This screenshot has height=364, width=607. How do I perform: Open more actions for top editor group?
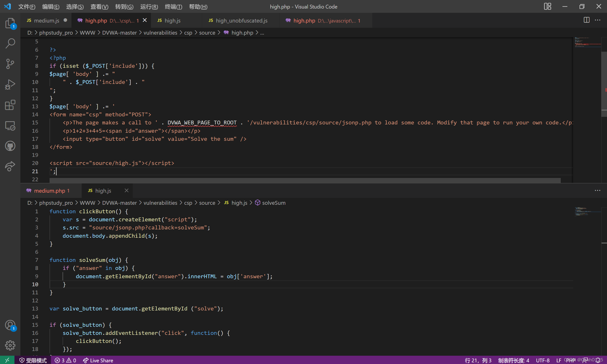pos(598,20)
